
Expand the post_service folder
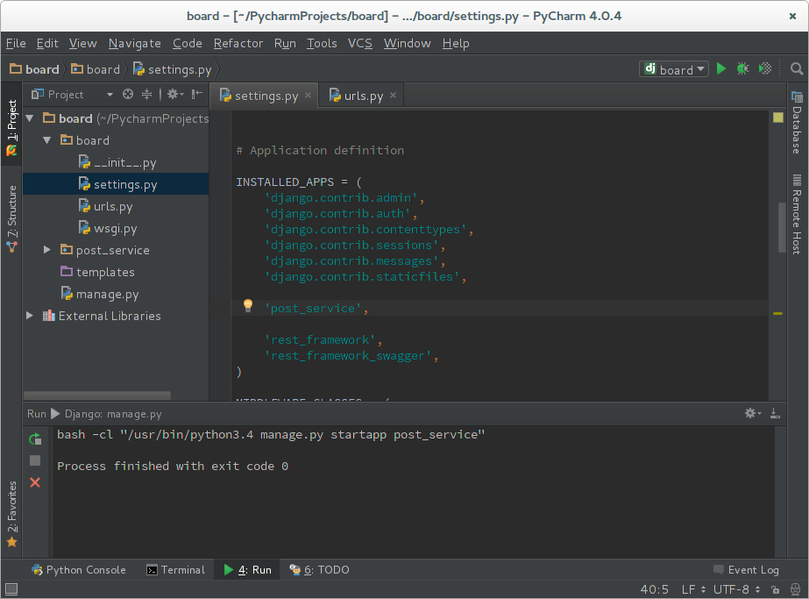point(47,250)
